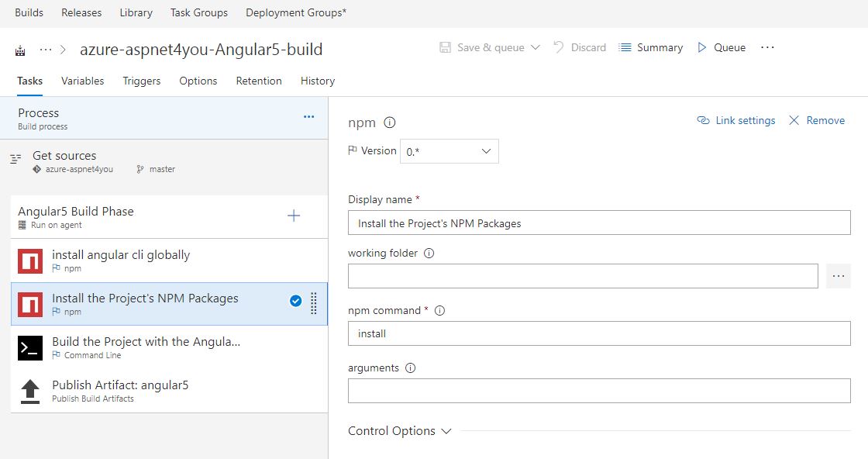868x459 pixels.
Task: Click the Link settings chain icon
Action: 703,121
